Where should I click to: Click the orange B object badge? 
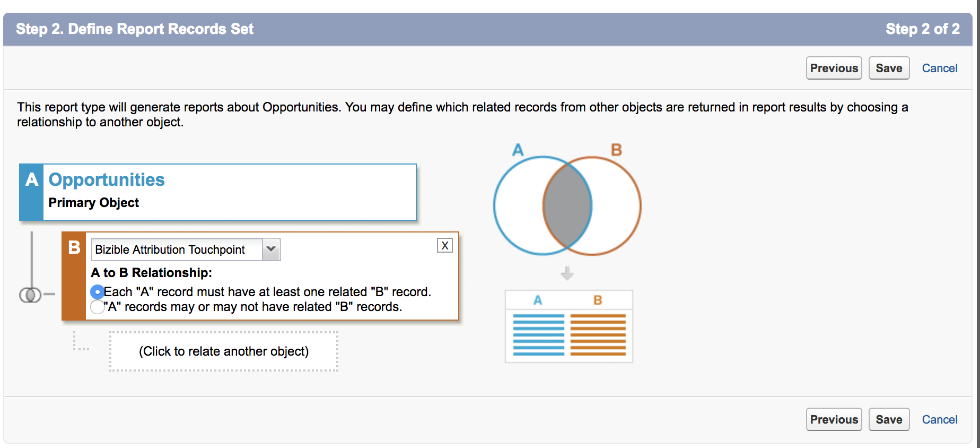coord(74,276)
